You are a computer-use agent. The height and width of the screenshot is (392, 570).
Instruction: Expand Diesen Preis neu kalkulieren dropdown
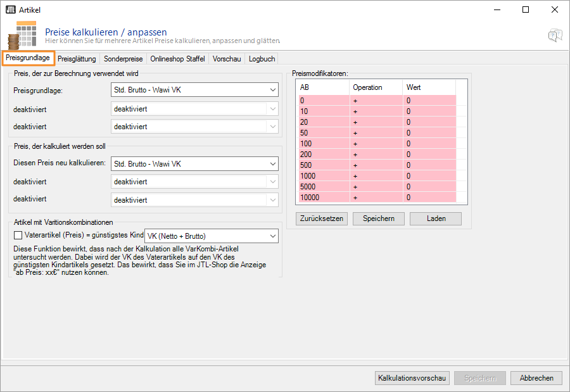pyautogui.click(x=194, y=164)
